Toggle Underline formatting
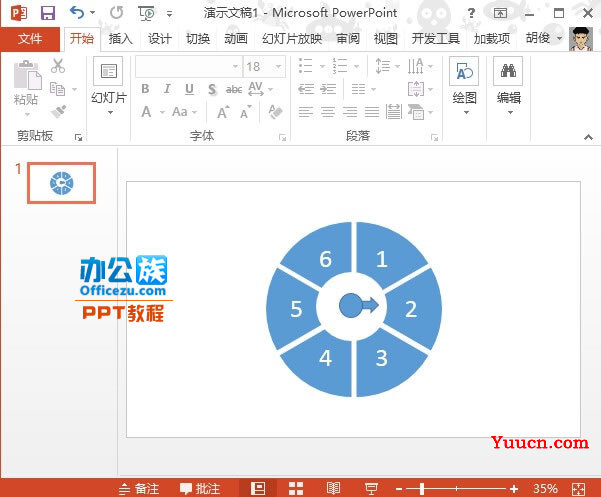 [x=189, y=89]
